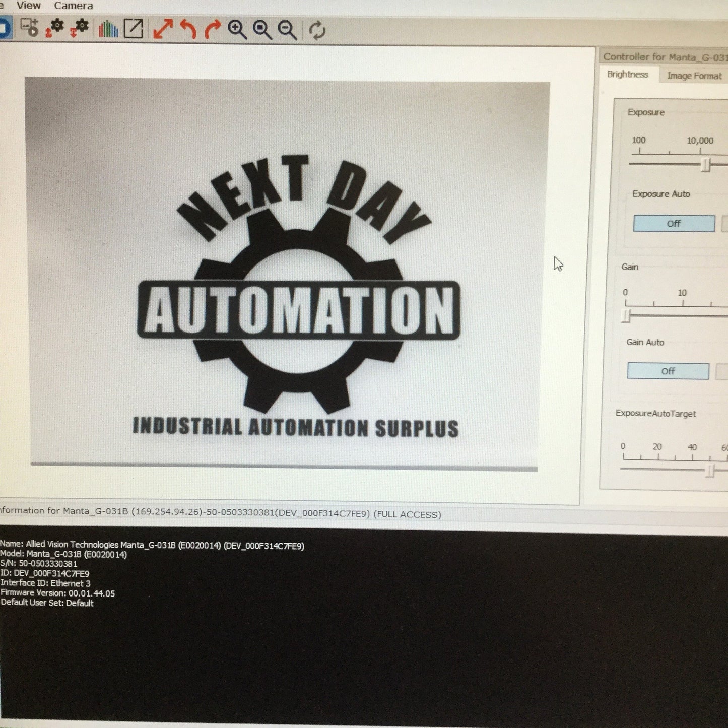Image resolution: width=728 pixels, height=728 pixels.
Task: Zoom in using the plus magnifier
Action: [x=237, y=30]
